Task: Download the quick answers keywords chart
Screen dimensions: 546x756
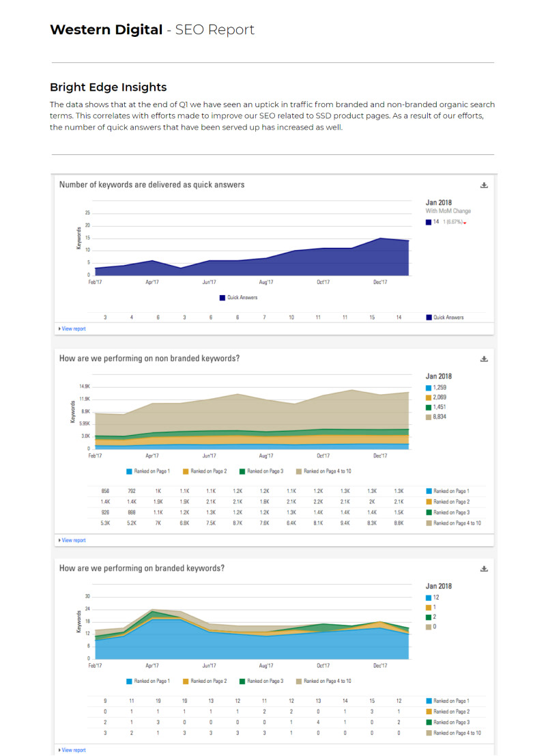Action: pos(484,185)
